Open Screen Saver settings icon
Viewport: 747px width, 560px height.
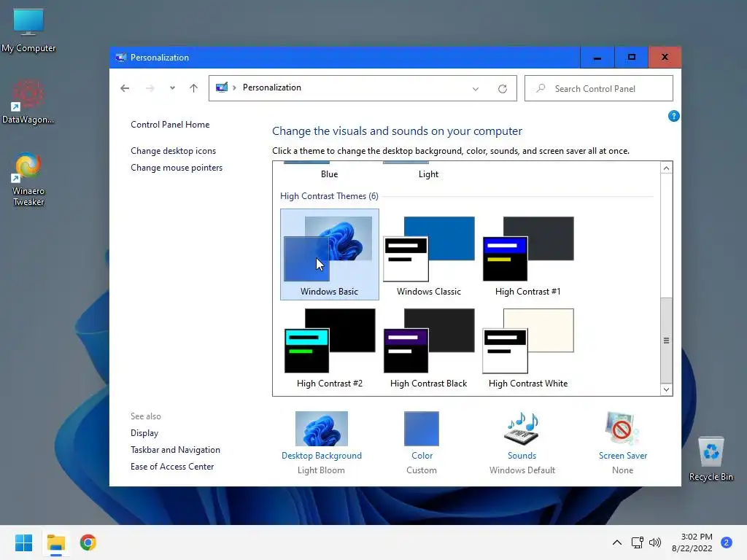coord(622,429)
